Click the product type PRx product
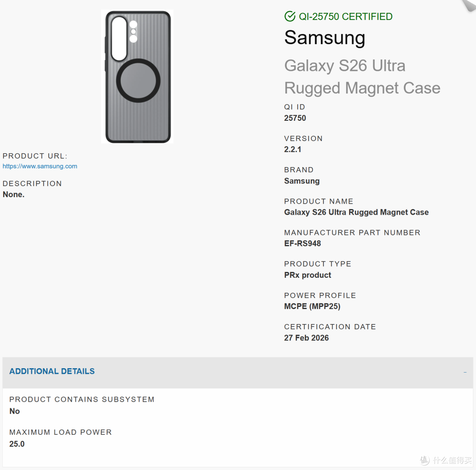 click(x=308, y=275)
